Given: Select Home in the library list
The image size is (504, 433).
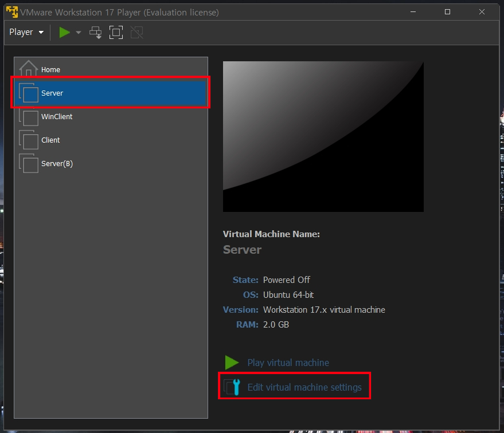Looking at the screenshot, I should (111, 69).
